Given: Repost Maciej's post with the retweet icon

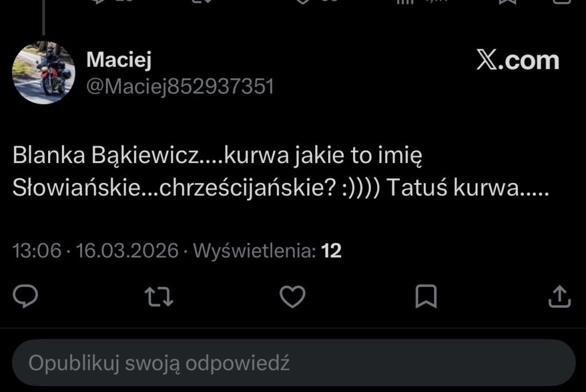Looking at the screenshot, I should (159, 296).
